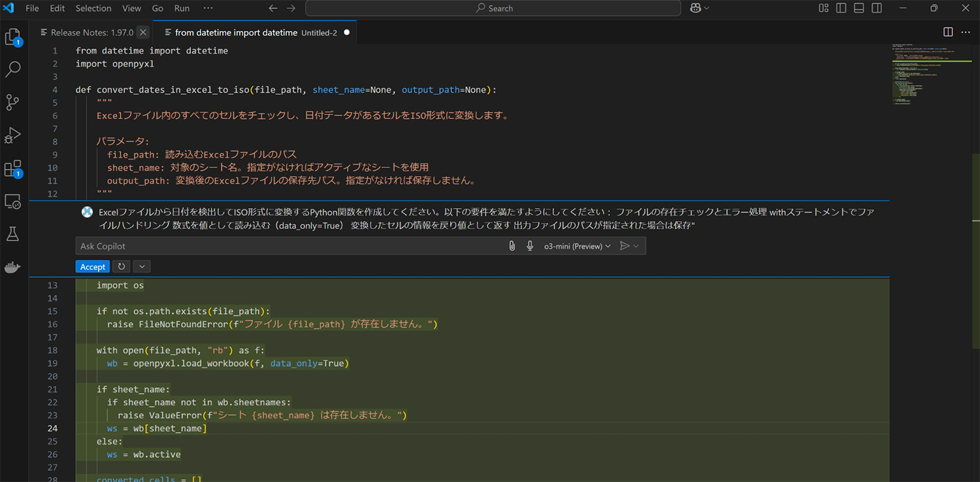
Task: Open the o3-mini (Preview) model picker
Action: (578, 246)
